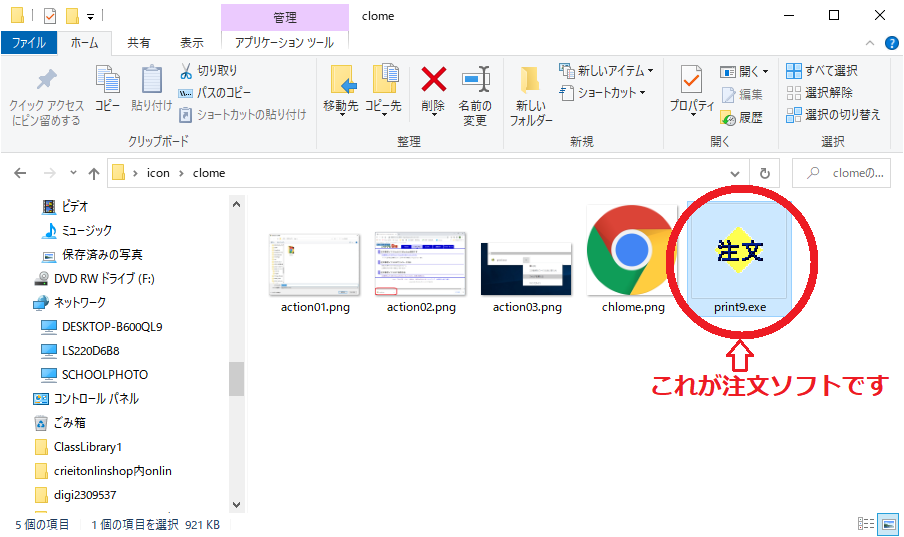The width and height of the screenshot is (904, 537).
Task: Expand the Open (開く) dropdown arrow
Action: [766, 72]
